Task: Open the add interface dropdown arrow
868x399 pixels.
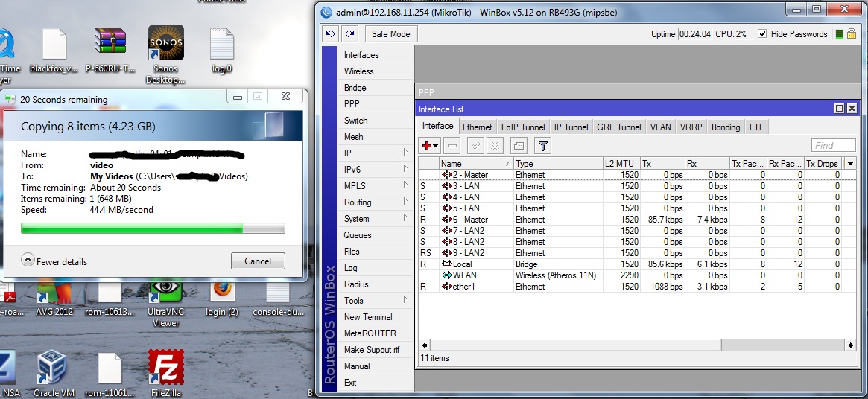Action: point(437,146)
